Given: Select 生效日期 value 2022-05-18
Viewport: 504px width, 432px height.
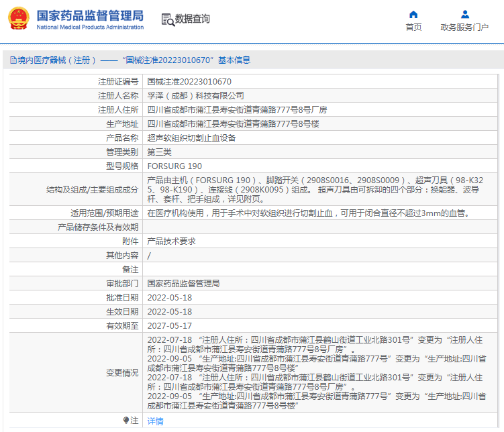Looking at the screenshot, I should point(169,312).
